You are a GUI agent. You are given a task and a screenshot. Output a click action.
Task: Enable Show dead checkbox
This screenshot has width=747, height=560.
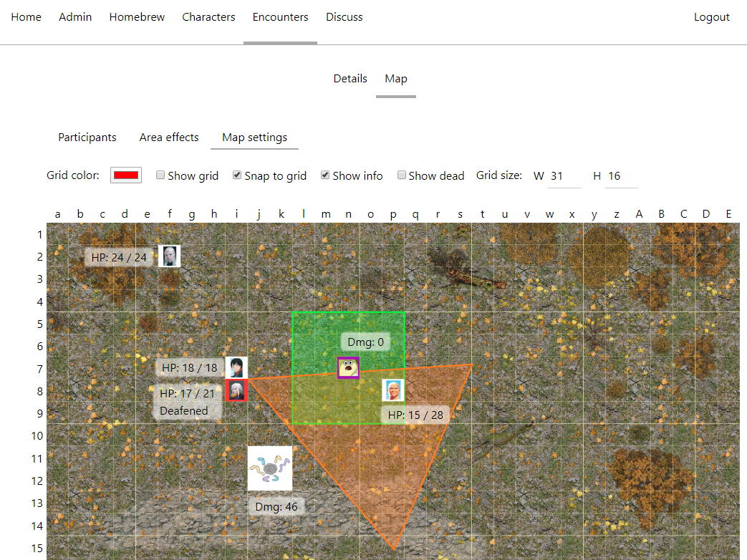coord(402,175)
